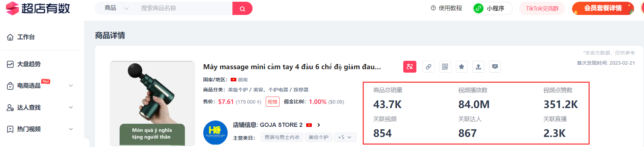Viewport: 644px width, 147px height.
Task: Expand the 热门视频 sidebar menu
Action: tap(40, 129)
